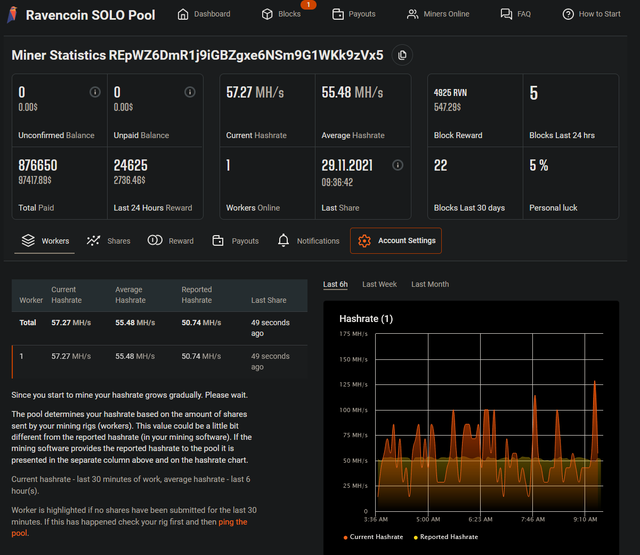Click info icon beside Last Share date
Viewport: 640px width, 555px height.
click(398, 165)
